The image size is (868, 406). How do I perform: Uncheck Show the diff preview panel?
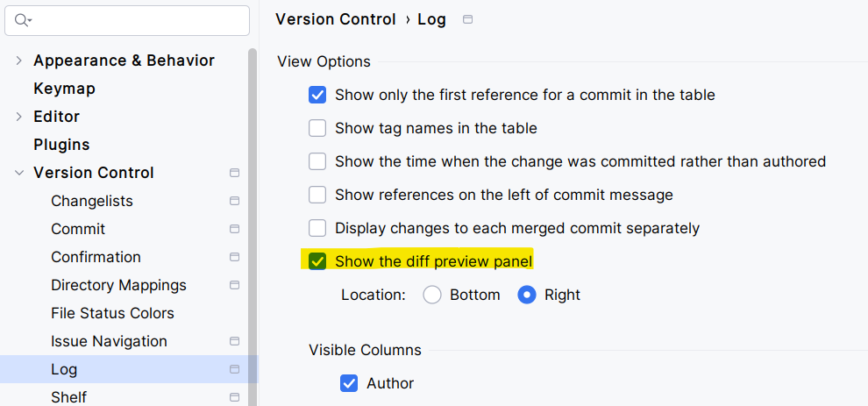tap(317, 261)
